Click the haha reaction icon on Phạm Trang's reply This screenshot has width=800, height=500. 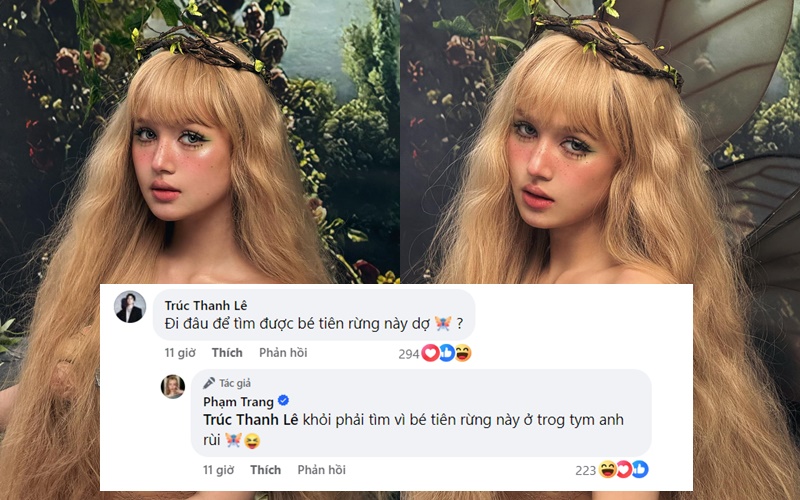(x=608, y=469)
